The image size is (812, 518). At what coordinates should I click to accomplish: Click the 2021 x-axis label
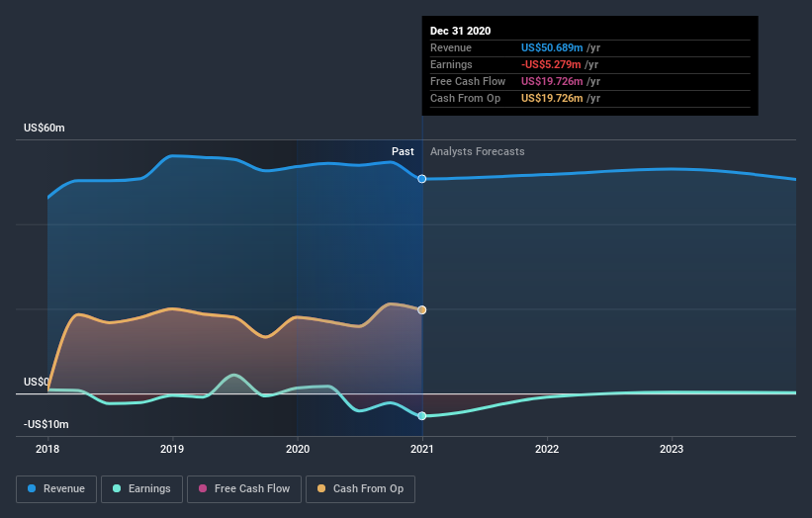[422, 449]
